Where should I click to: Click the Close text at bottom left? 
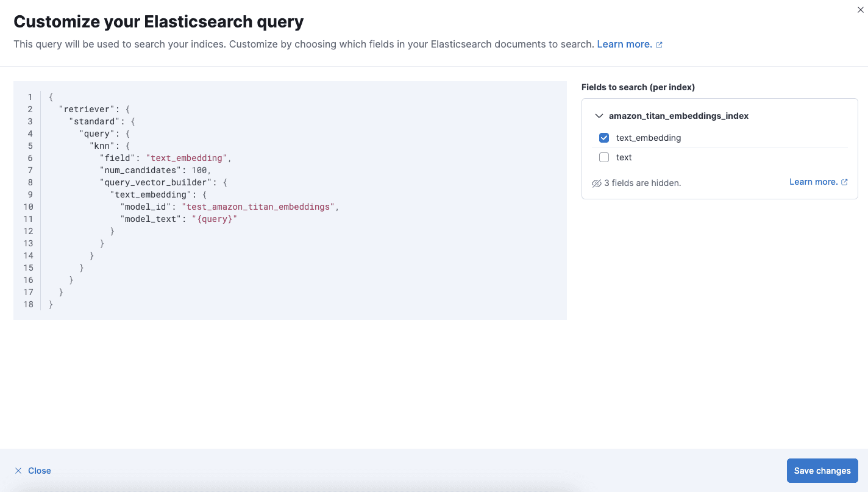tap(40, 471)
